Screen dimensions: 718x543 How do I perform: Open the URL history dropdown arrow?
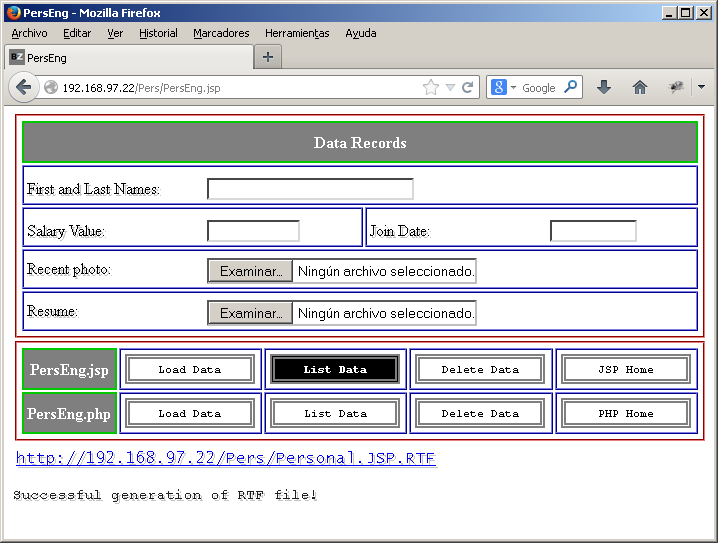[x=450, y=87]
